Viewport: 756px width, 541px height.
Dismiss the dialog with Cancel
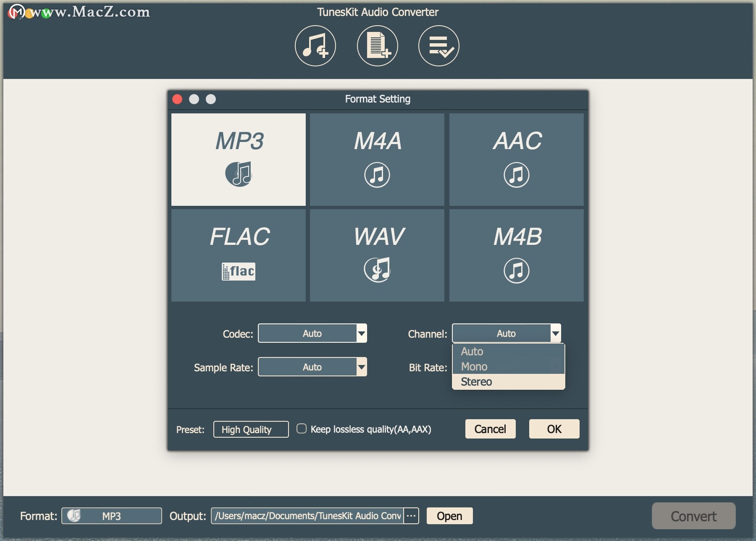click(x=491, y=429)
